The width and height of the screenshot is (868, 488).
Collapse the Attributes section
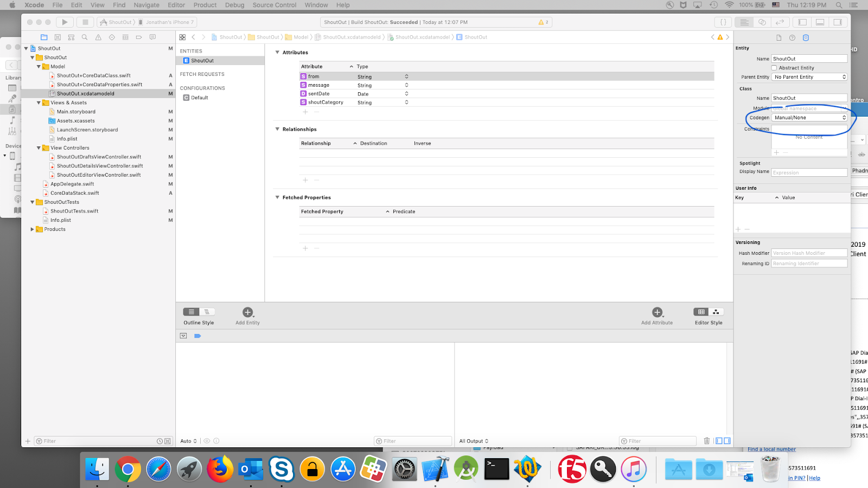point(277,53)
